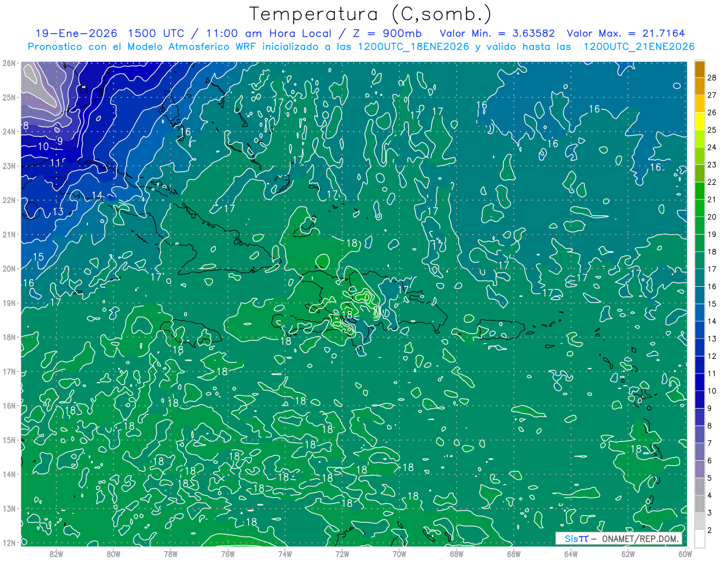Image resolution: width=728 pixels, height=562 pixels.
Task: Click the "22N" latitude axis label
Action: 8,200
